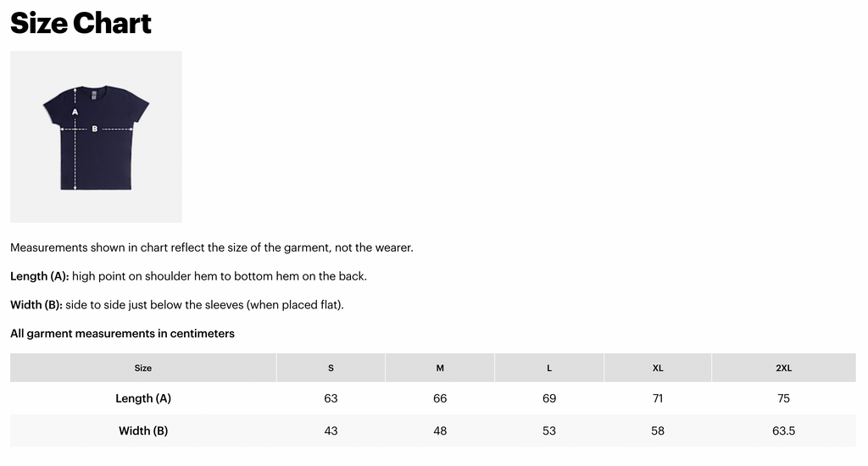Click the Size header cell in the table
This screenshot has width=868, height=466.
(x=143, y=368)
